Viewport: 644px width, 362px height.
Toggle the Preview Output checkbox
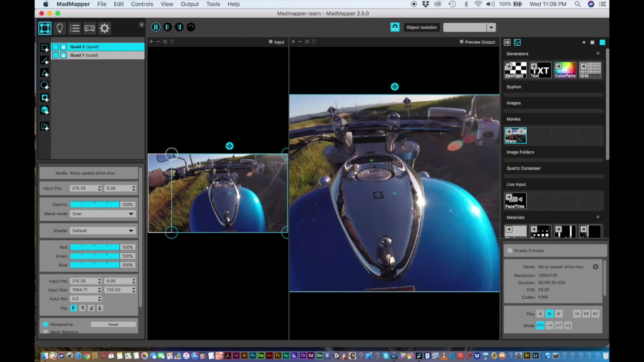point(462,42)
